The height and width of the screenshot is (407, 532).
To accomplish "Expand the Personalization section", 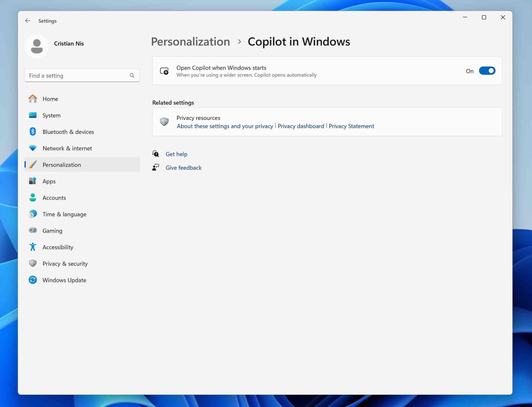I will point(61,165).
